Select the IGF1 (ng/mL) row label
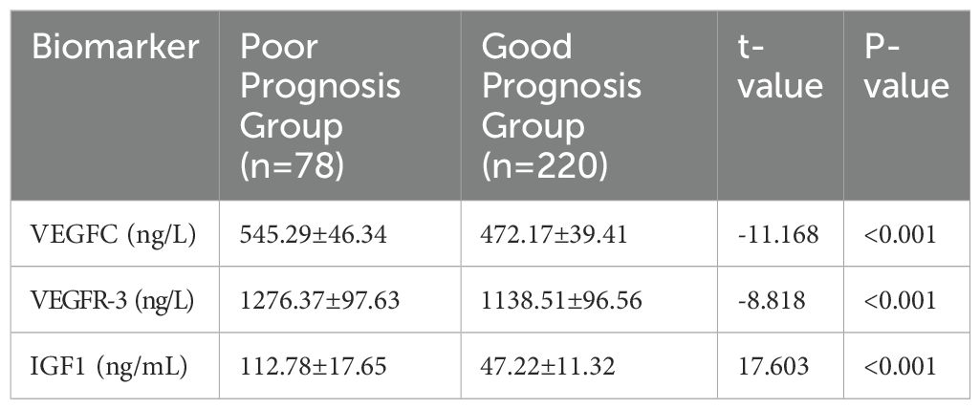The image size is (980, 409). [115, 366]
